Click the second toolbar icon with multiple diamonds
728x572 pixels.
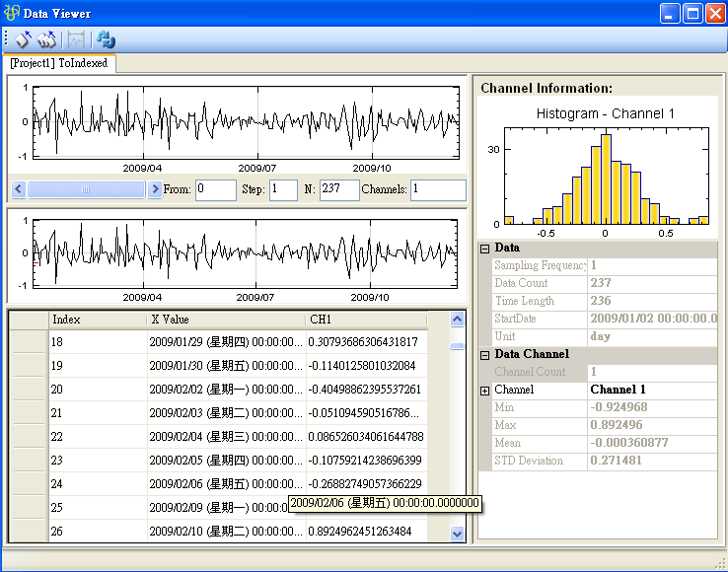(46, 39)
